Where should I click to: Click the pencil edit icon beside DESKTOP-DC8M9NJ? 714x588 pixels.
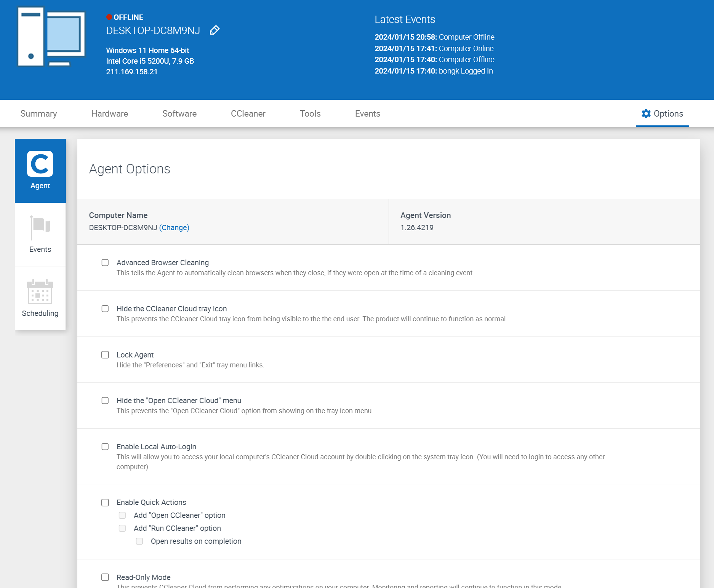coord(215,30)
